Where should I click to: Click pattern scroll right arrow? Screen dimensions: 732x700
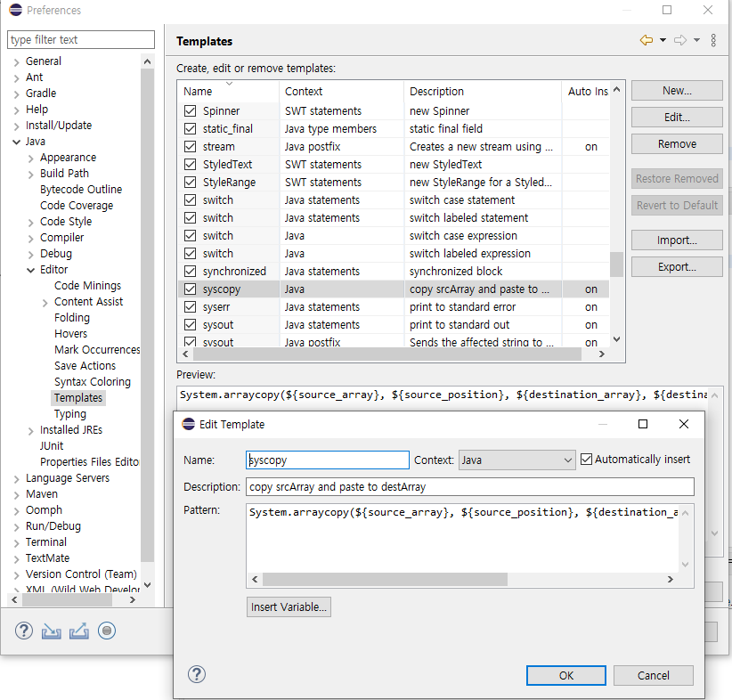(671, 579)
